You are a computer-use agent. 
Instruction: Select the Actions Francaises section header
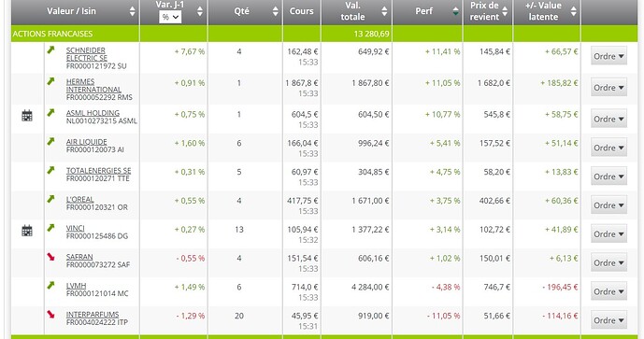point(52,34)
